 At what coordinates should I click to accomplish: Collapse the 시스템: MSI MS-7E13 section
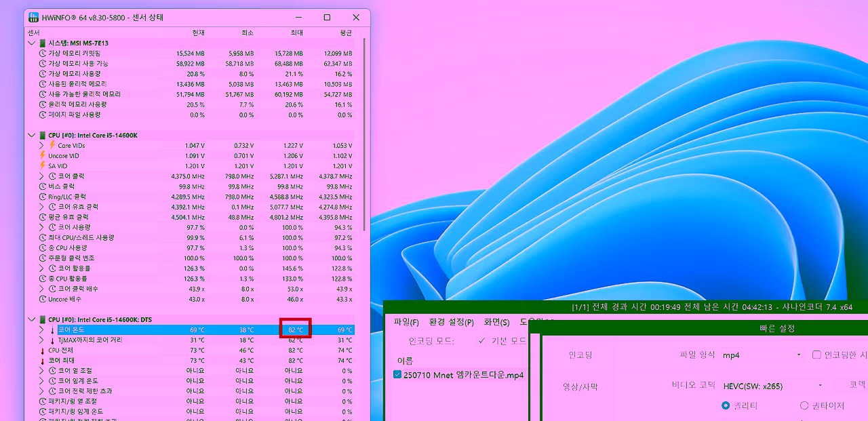tap(31, 43)
